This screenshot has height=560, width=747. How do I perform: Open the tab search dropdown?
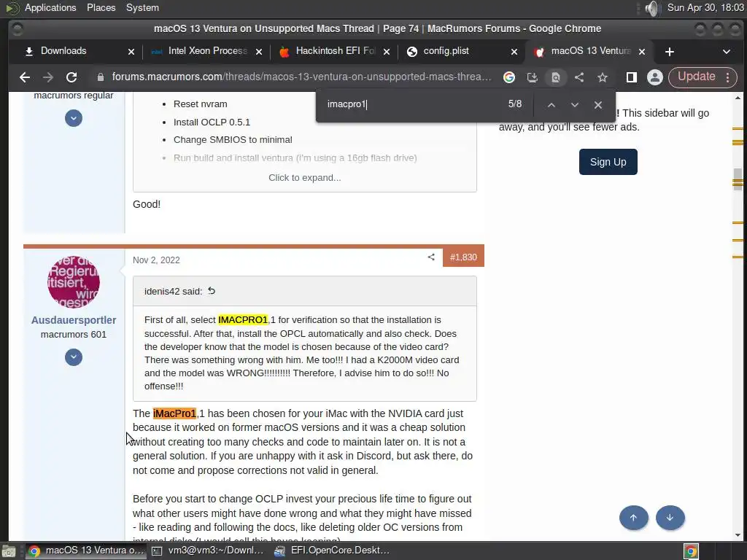727,52
